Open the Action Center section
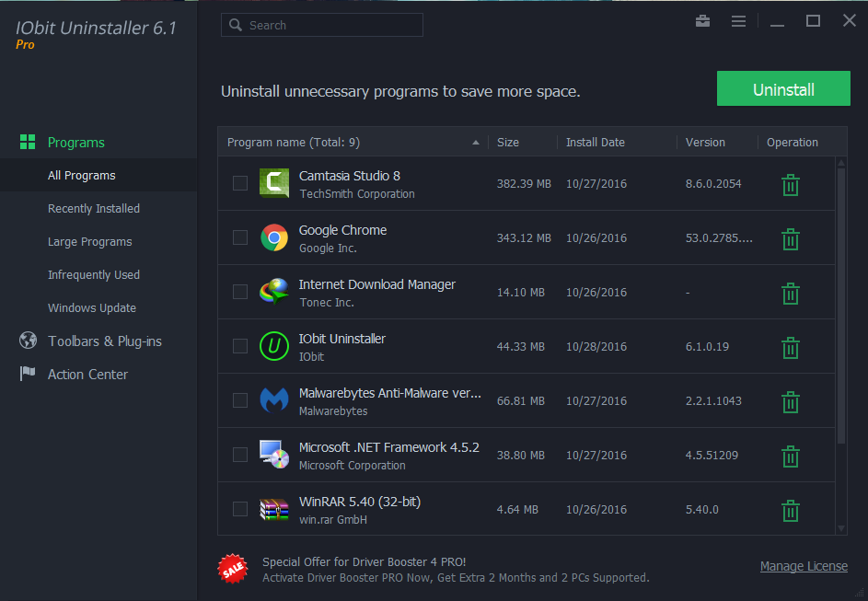Screen dimensions: 868x601 coord(87,375)
